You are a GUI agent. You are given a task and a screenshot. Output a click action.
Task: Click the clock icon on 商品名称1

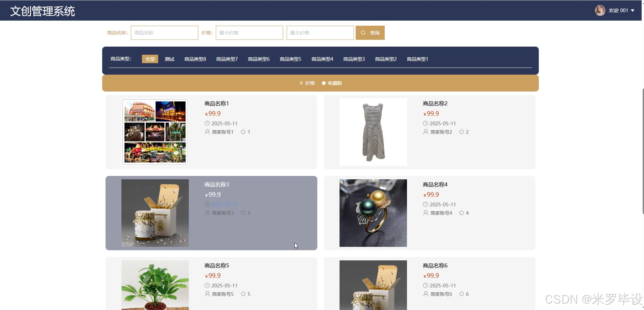coord(207,123)
